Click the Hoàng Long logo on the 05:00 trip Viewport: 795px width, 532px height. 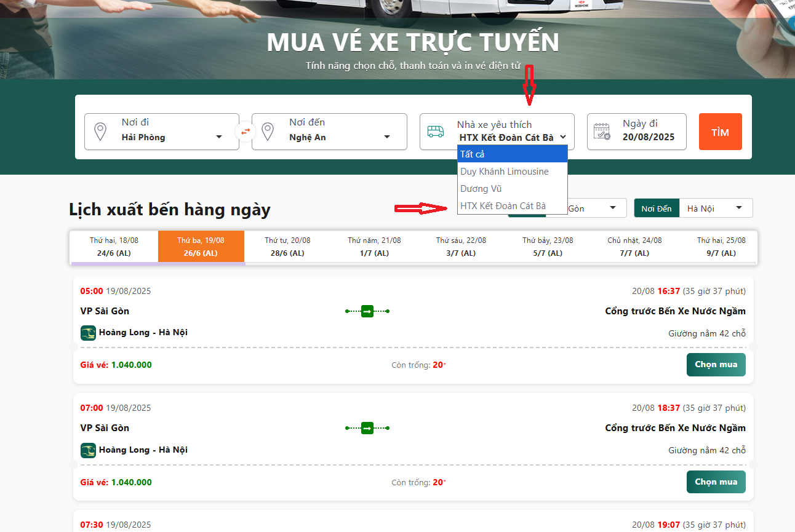pos(88,333)
